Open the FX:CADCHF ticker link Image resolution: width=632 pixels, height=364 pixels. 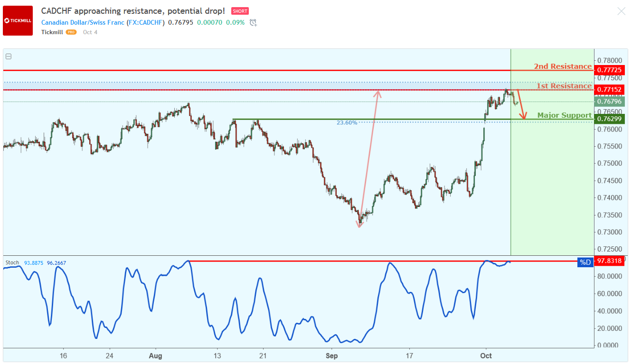(146, 22)
